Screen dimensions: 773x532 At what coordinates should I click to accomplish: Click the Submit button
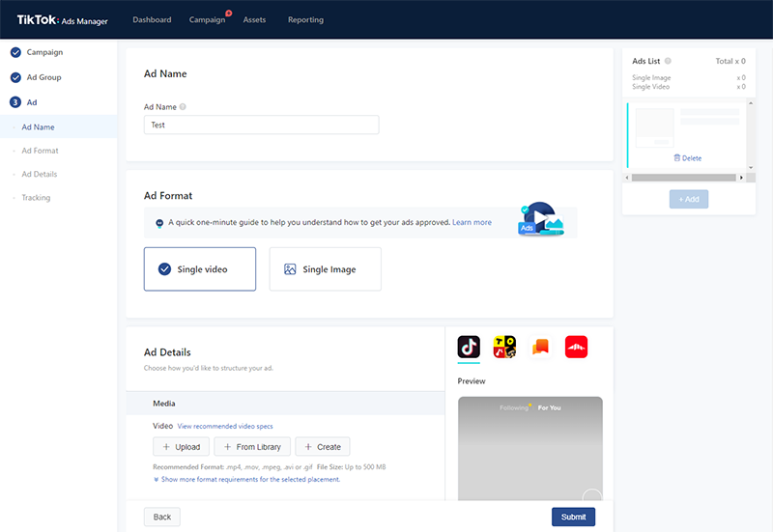[573, 517]
